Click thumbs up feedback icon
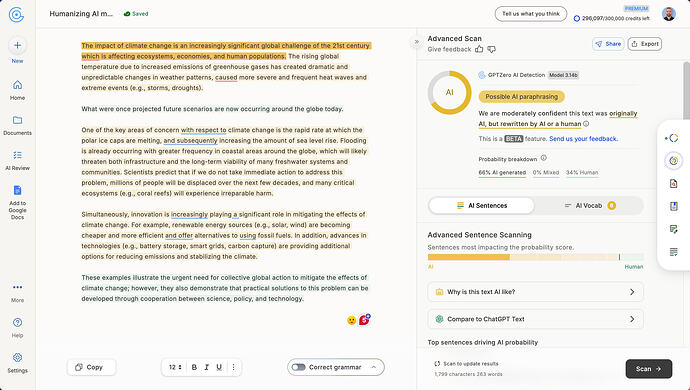 point(479,49)
